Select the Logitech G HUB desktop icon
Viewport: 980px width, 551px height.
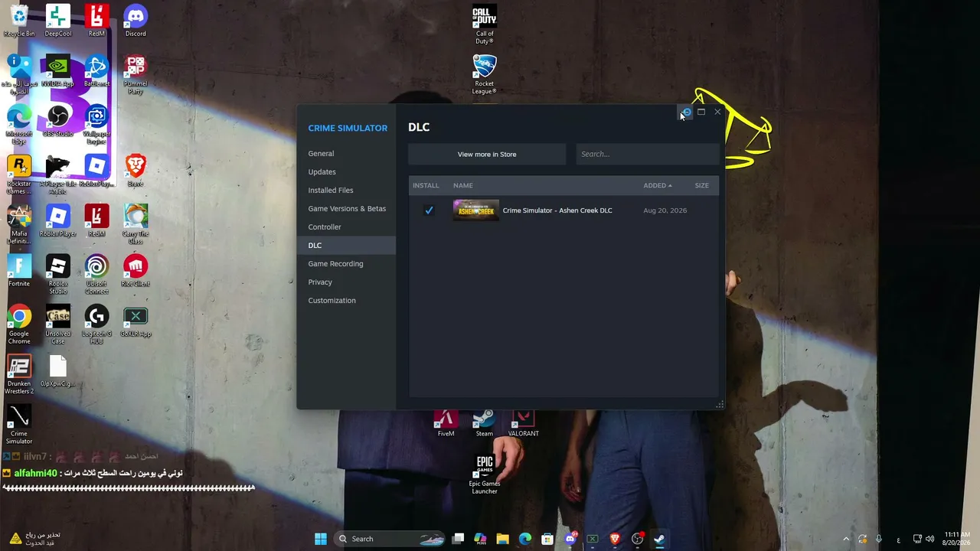(x=96, y=324)
